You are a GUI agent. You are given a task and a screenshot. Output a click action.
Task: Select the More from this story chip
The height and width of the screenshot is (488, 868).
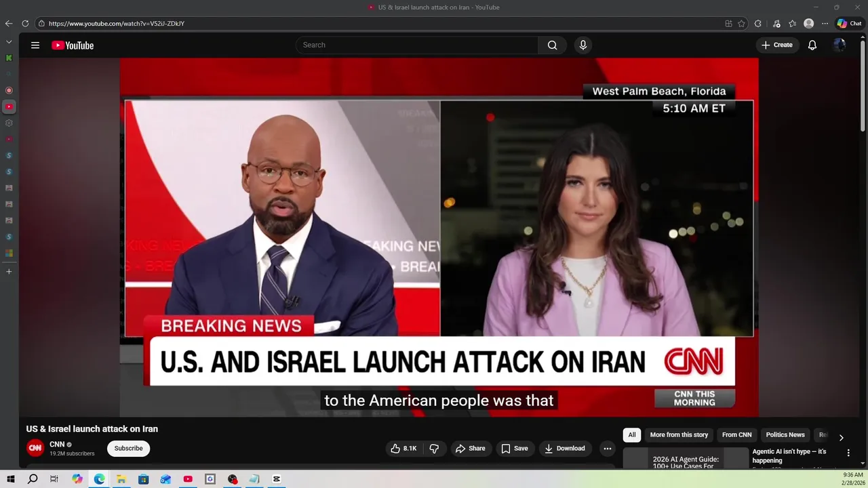679,435
